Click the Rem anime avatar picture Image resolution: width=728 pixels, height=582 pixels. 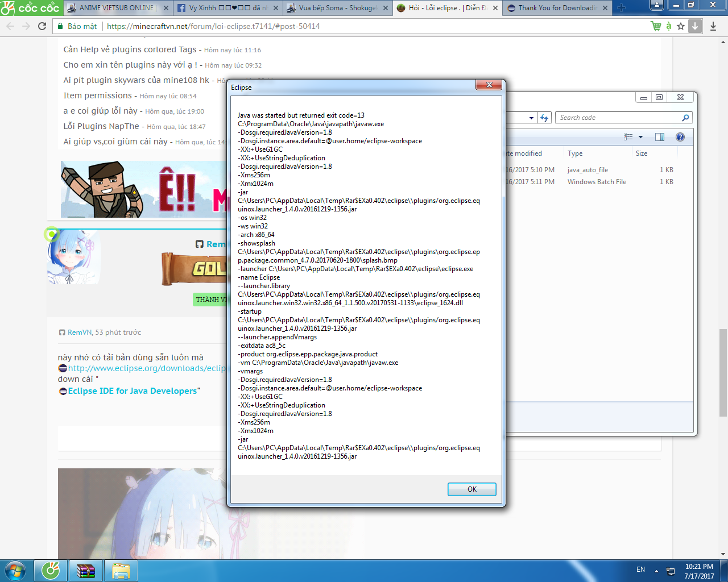73,257
